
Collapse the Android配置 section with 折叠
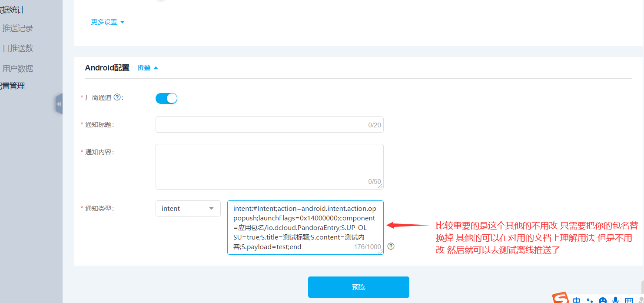point(148,68)
